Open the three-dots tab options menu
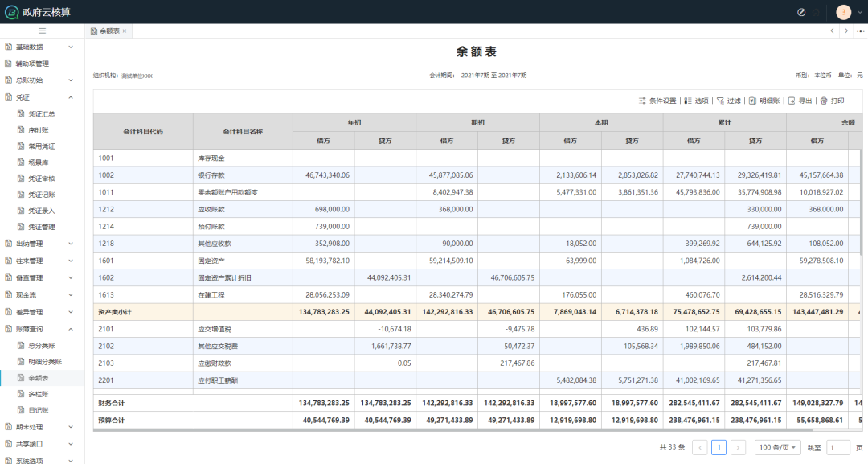Viewport: 868px width, 464px height. coord(860,31)
